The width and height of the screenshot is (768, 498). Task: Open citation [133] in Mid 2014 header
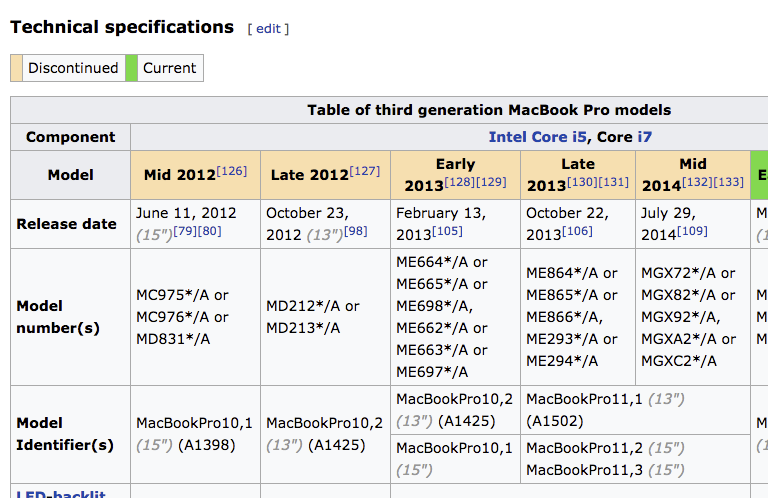tap(728, 182)
